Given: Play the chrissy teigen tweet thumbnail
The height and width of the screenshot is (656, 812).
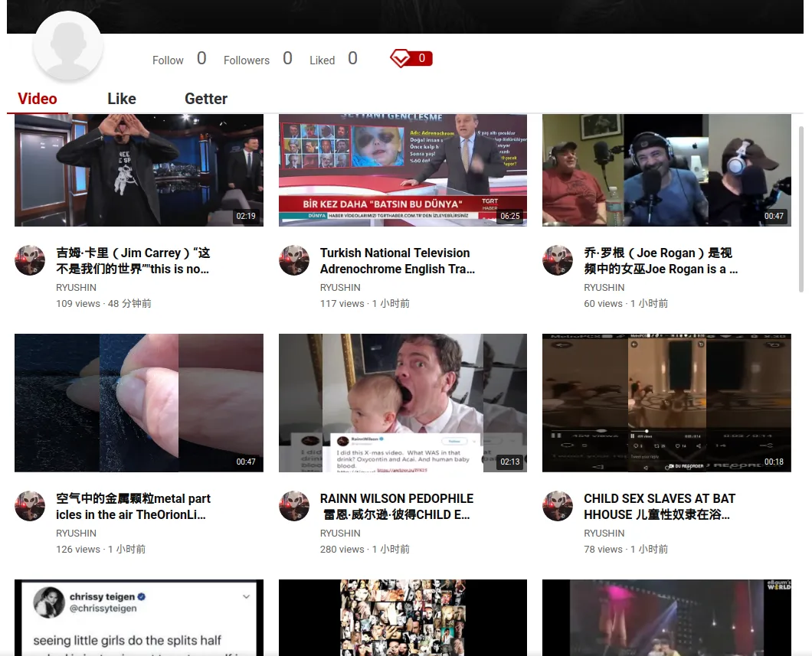Looking at the screenshot, I should coord(139,618).
